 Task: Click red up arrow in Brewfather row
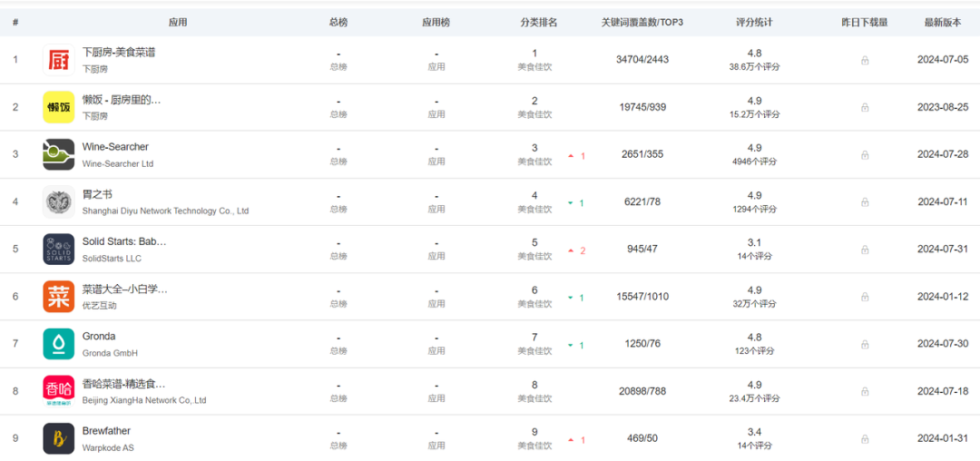click(x=571, y=440)
